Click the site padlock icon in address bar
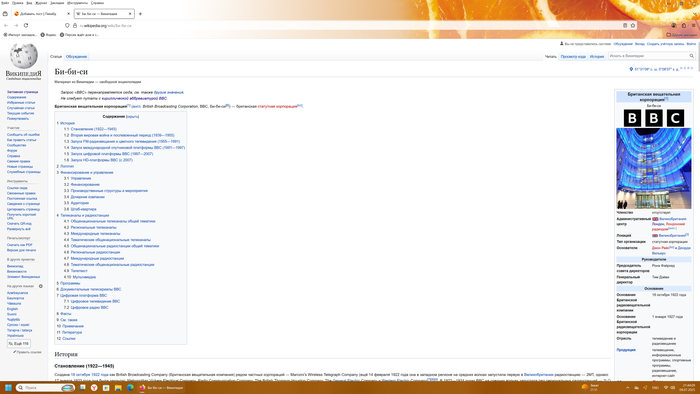This screenshot has width=700, height=394. 75,25
